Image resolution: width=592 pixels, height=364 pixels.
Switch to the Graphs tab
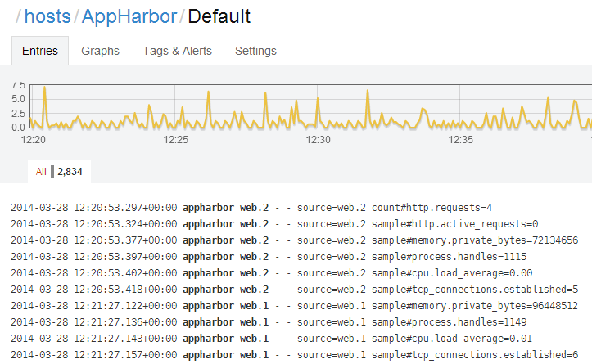[x=100, y=51]
